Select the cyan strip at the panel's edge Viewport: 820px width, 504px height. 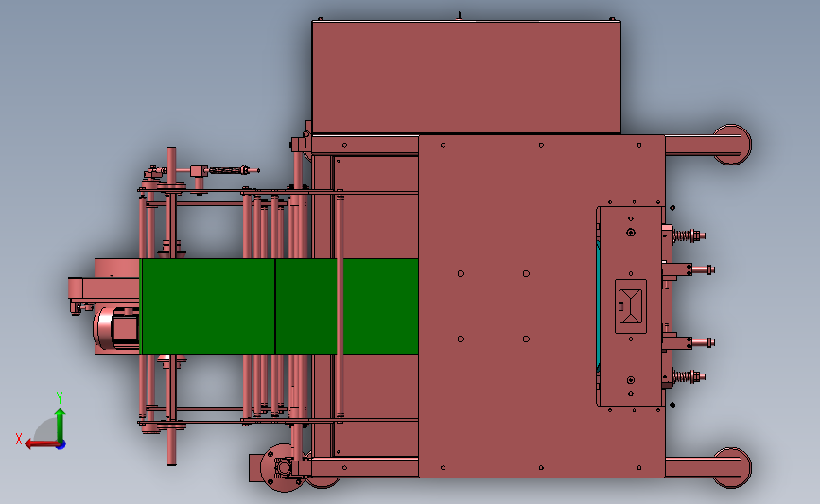[599, 306]
